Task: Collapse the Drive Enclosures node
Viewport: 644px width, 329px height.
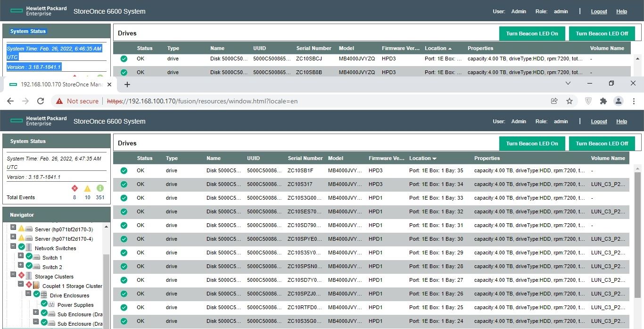Action: (x=28, y=294)
